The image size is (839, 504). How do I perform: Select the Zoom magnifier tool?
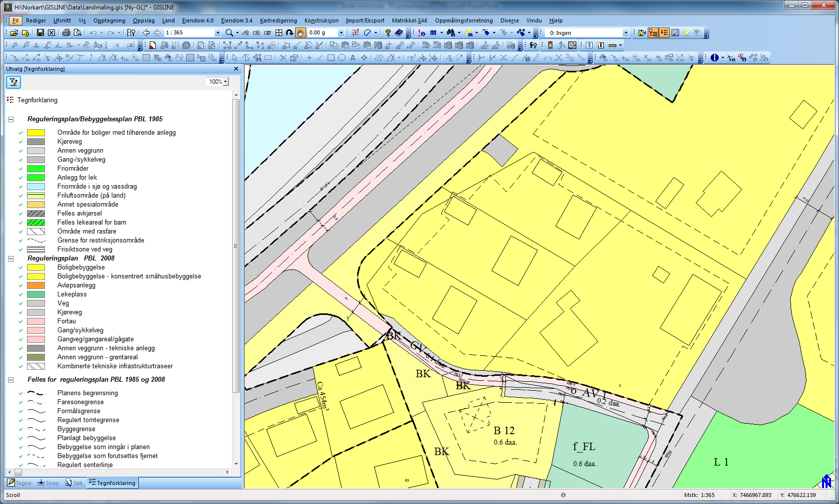229,32
